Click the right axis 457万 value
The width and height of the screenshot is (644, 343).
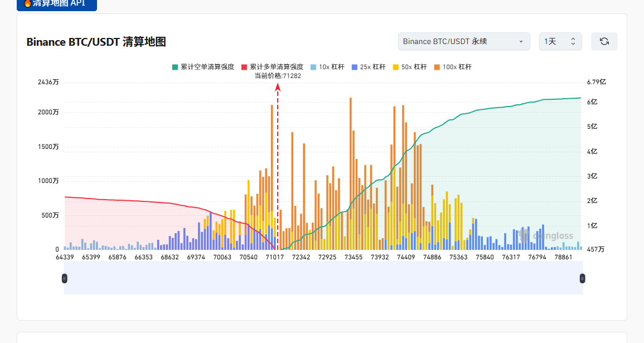tap(595, 249)
